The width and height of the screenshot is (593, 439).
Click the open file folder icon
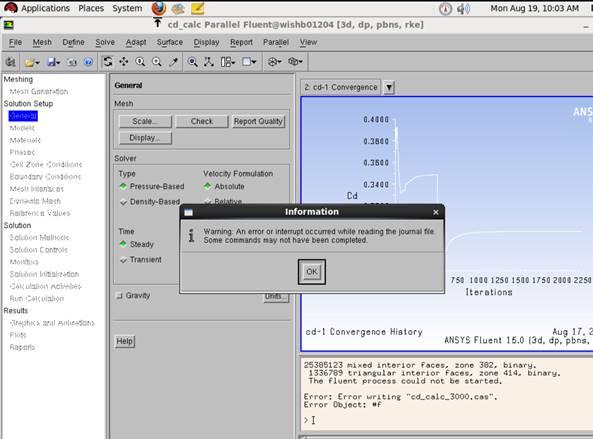click(32, 62)
